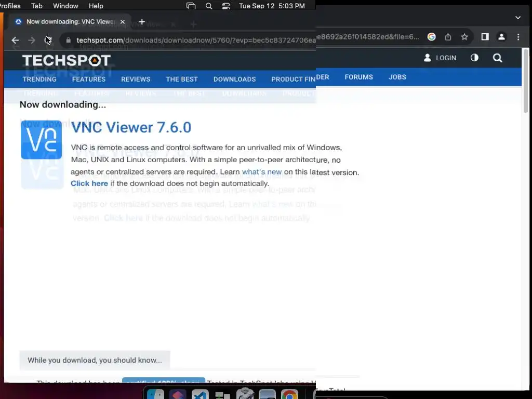Open the Window menu

(x=65, y=6)
